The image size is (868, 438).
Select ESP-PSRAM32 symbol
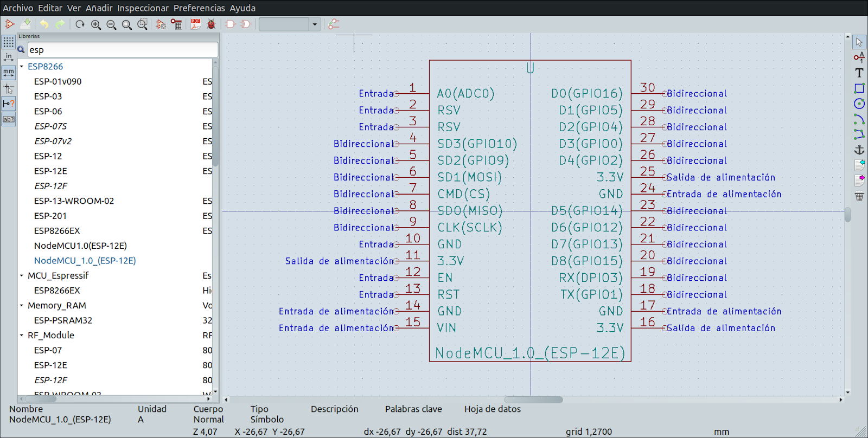[x=63, y=320]
